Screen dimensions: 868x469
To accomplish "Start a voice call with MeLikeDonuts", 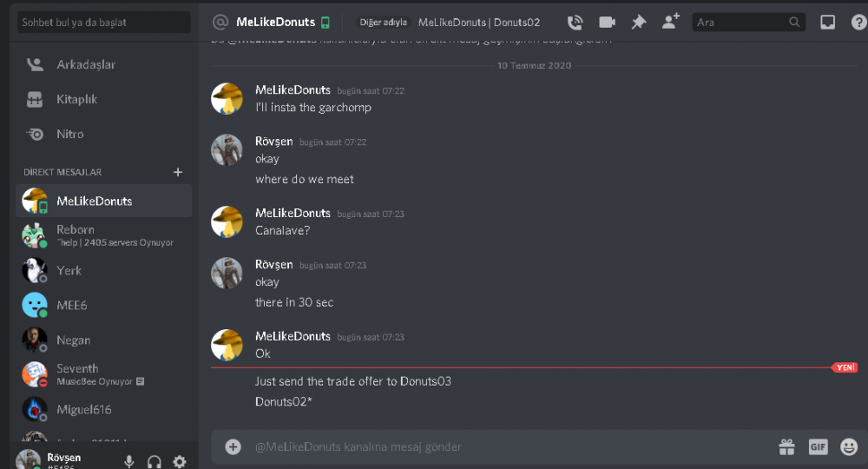I will pyautogui.click(x=575, y=23).
